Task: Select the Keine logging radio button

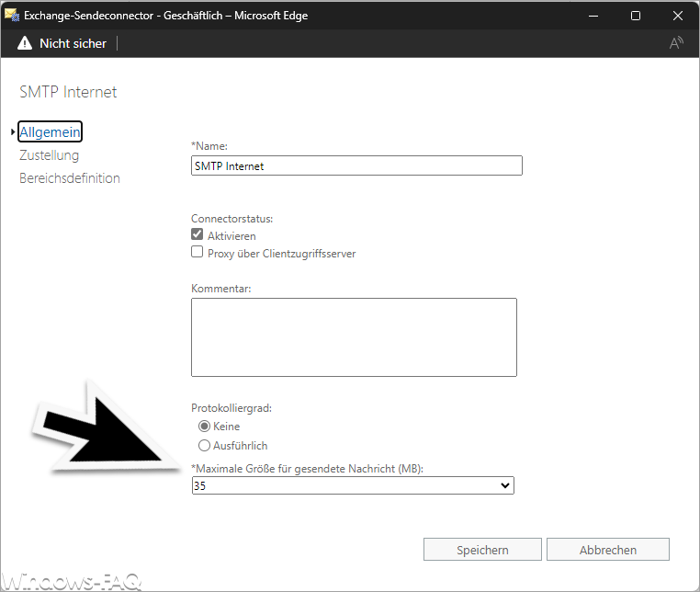Action: tap(204, 427)
